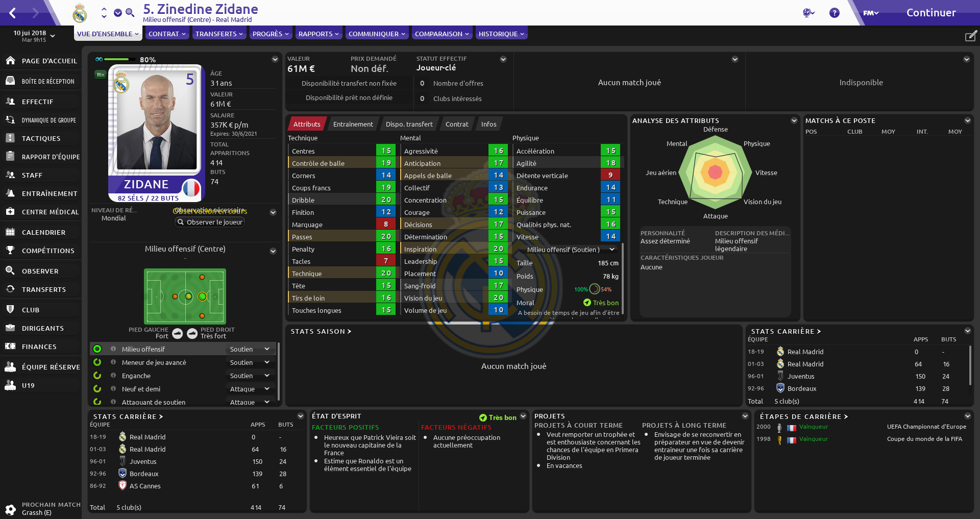Switch to the Attributs tab
Viewport: 980px width, 519px height.
307,124
